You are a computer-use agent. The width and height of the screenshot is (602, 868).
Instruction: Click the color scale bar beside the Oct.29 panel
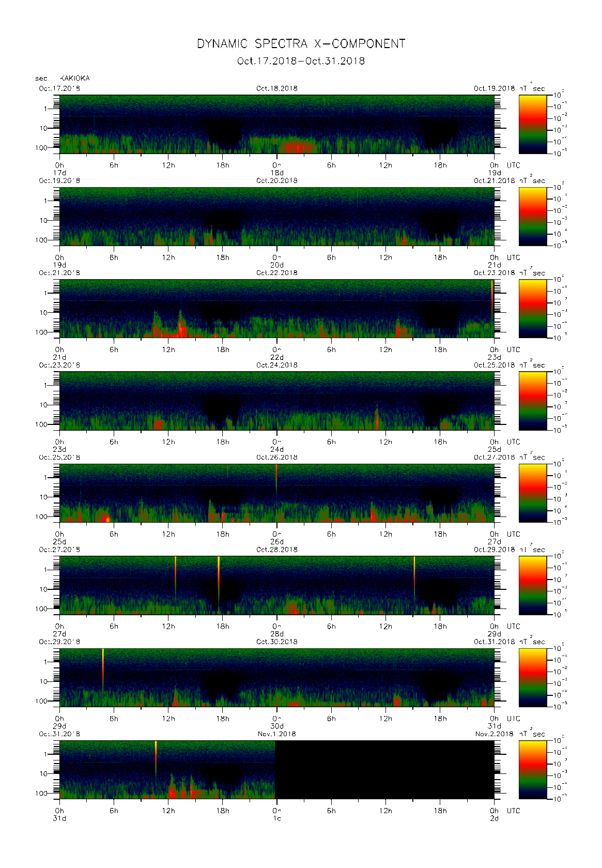pos(533,678)
